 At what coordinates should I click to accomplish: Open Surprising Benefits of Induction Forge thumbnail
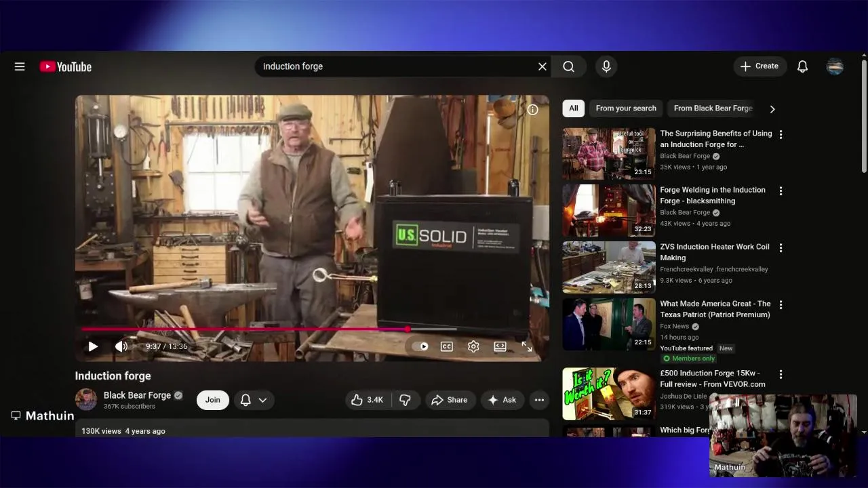609,154
